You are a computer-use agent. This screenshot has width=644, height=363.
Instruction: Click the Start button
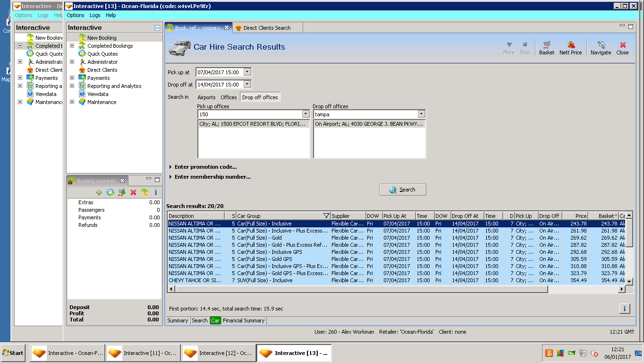point(13,353)
